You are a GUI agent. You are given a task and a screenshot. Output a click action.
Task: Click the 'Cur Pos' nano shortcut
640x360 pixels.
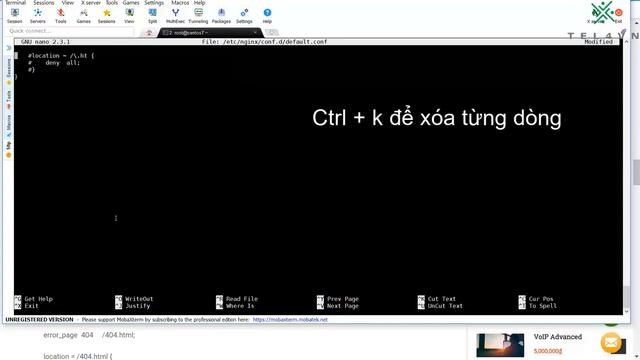tap(536, 299)
